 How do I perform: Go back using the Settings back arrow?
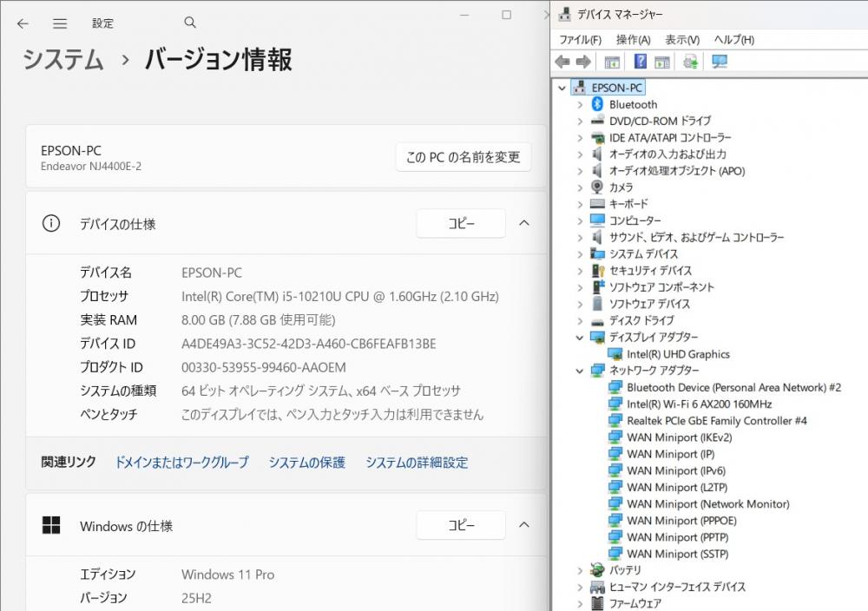(23, 23)
